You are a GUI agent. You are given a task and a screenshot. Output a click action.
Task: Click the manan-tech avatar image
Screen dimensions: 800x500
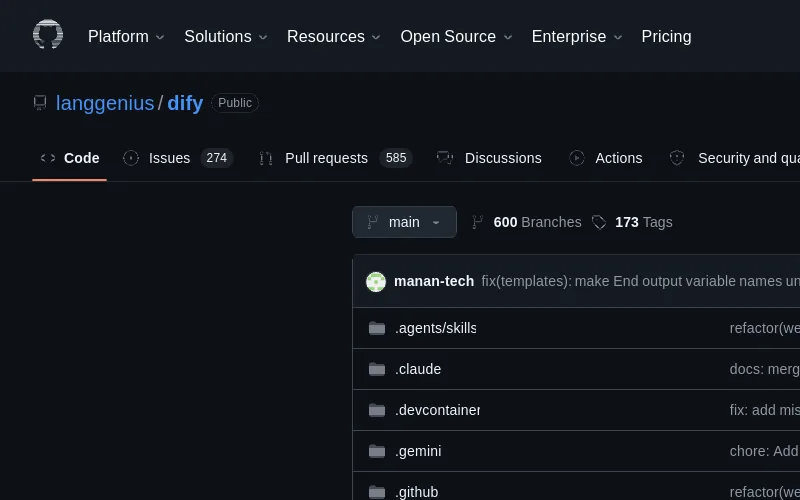(x=376, y=282)
